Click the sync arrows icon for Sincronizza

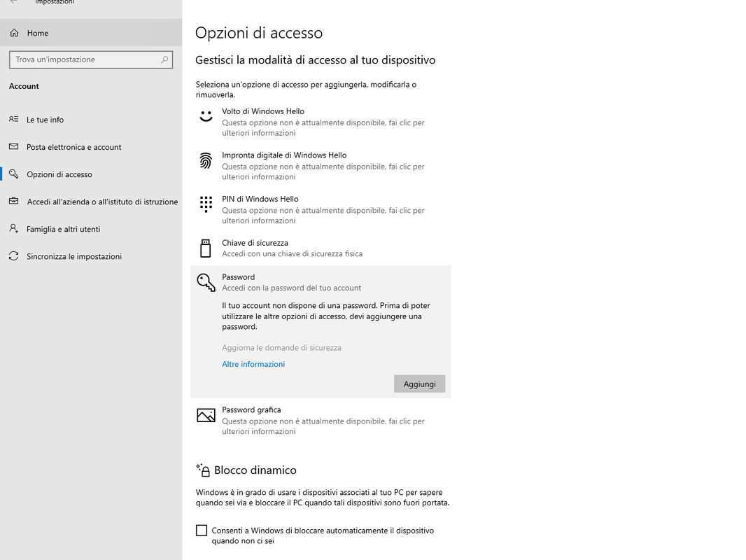14,256
